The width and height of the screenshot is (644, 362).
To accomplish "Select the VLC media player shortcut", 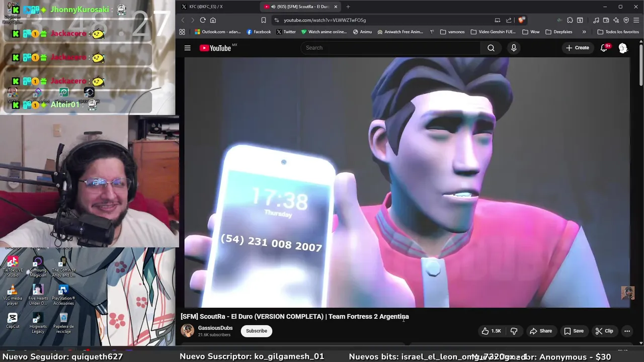I will pyautogui.click(x=13, y=295).
